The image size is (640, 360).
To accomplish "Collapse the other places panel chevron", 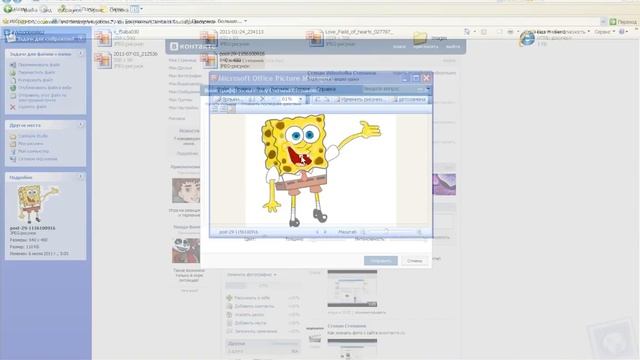I will tap(80, 125).
